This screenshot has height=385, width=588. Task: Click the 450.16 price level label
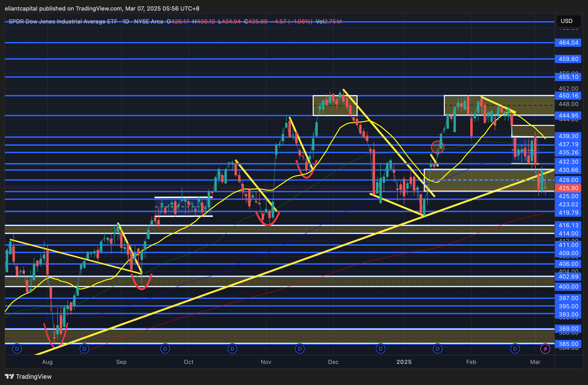coord(568,96)
